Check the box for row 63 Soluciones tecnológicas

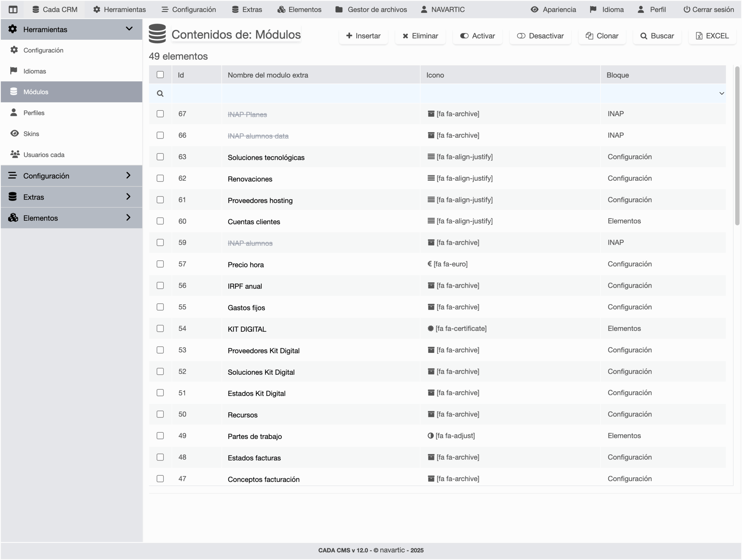pyautogui.click(x=160, y=157)
